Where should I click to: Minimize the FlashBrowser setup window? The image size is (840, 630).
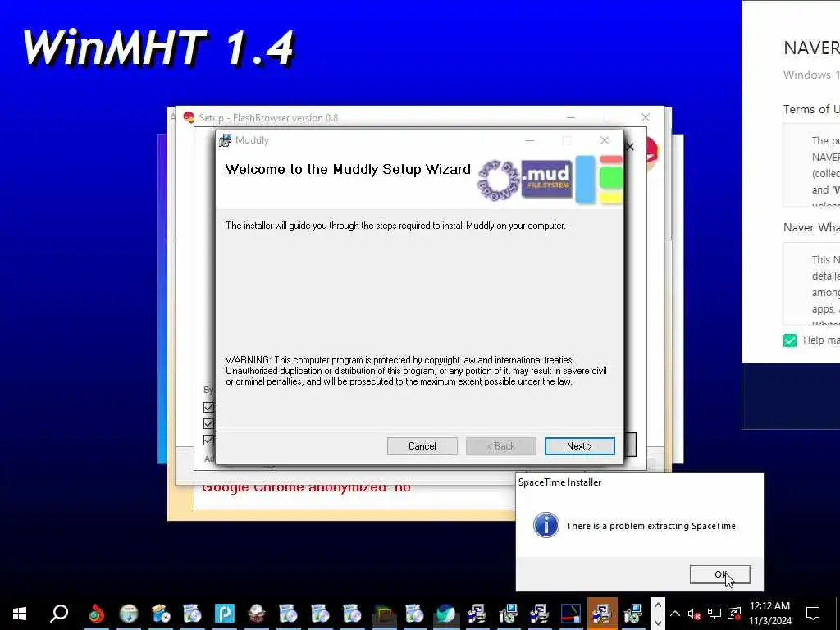pos(571,117)
